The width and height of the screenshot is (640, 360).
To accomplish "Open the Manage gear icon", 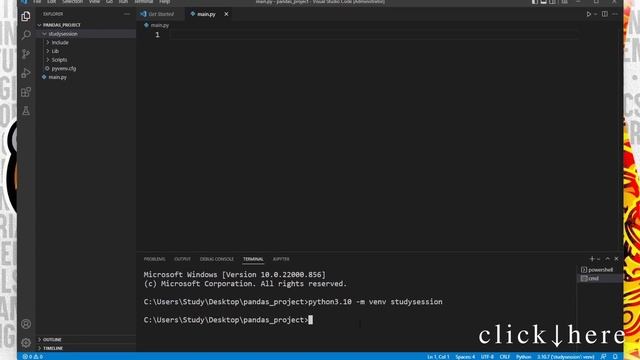I will coord(26,342).
